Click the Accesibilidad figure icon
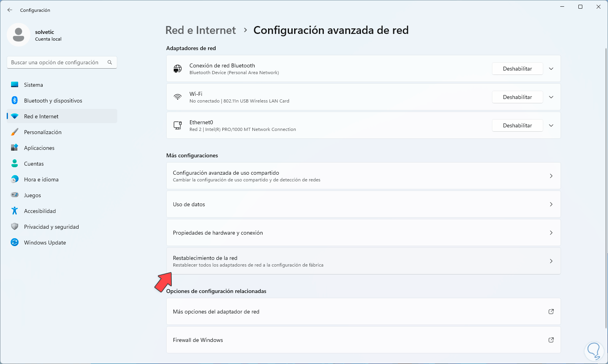 click(15, 211)
